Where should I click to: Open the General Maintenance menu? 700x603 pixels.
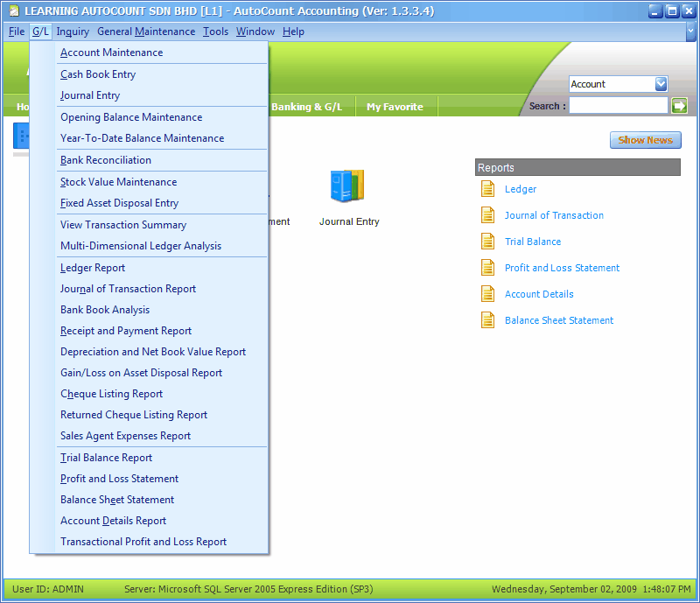point(146,32)
